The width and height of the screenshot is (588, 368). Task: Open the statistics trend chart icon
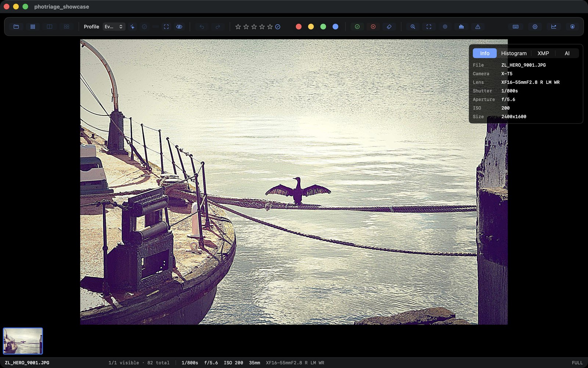pyautogui.click(x=554, y=26)
